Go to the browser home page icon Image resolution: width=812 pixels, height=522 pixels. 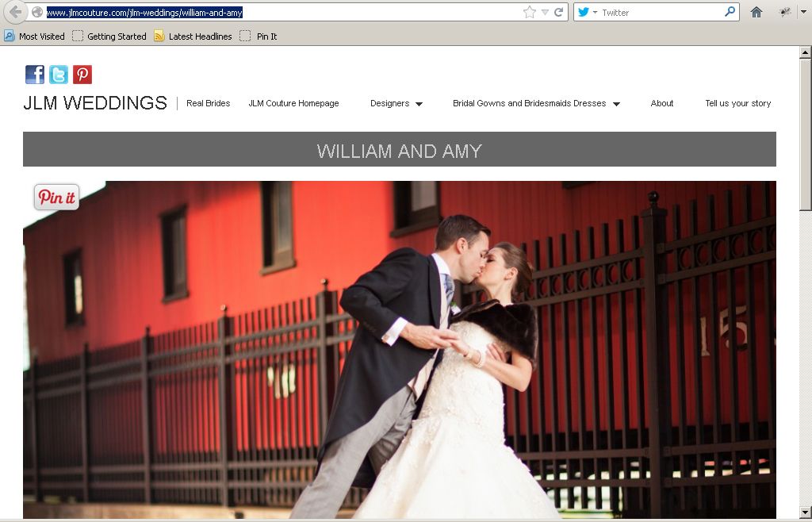(x=756, y=13)
